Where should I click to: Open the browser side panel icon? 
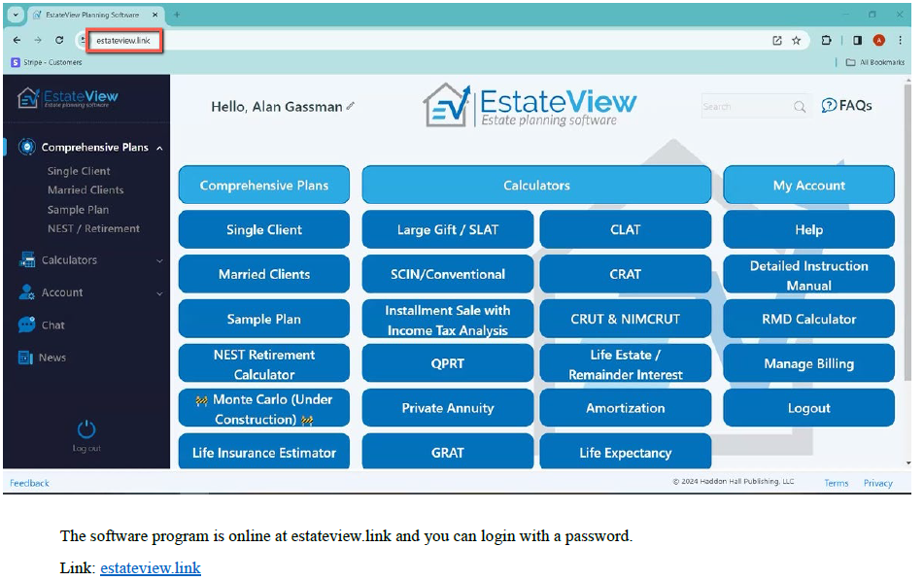pyautogui.click(x=857, y=40)
